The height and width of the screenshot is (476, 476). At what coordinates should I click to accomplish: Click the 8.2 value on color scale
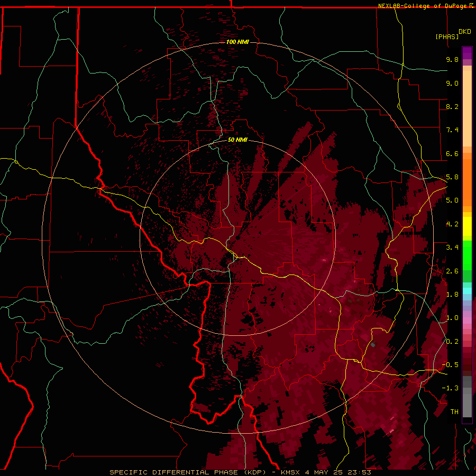tap(452, 106)
